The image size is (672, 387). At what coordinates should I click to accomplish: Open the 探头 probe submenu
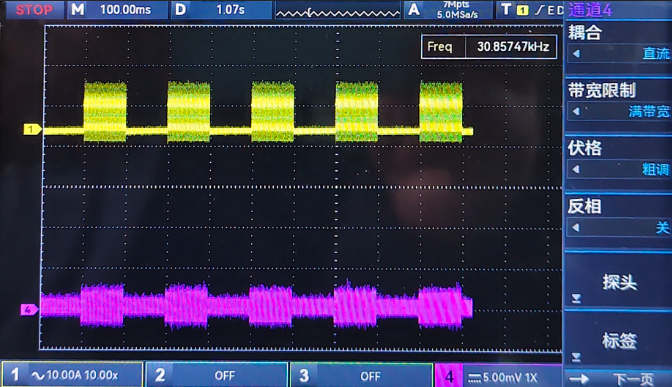point(618,282)
